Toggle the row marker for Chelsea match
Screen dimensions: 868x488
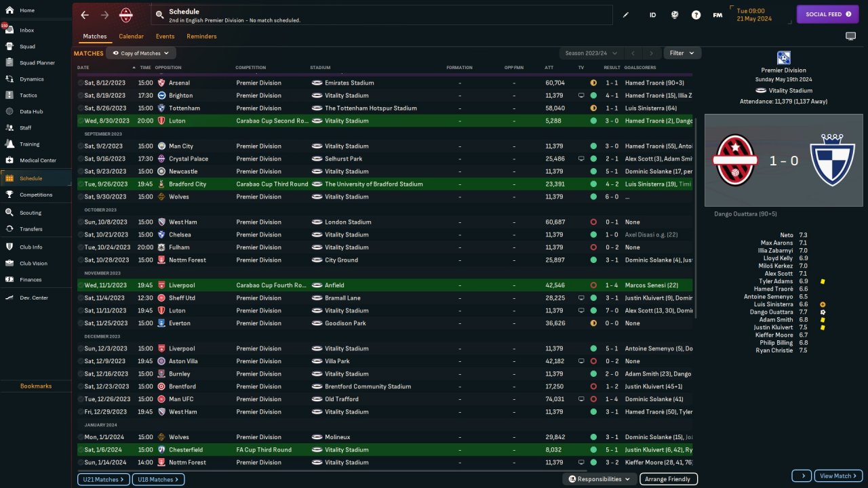81,235
